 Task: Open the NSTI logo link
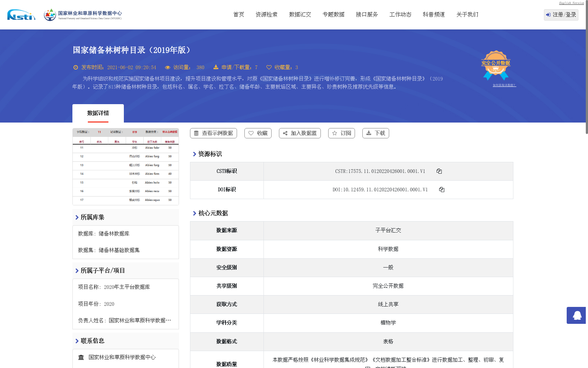[x=21, y=15]
